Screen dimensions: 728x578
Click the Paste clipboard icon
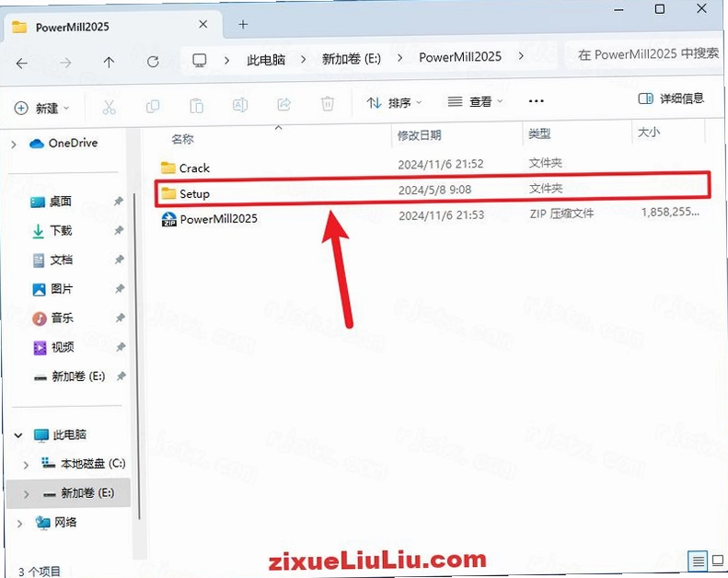click(196, 106)
